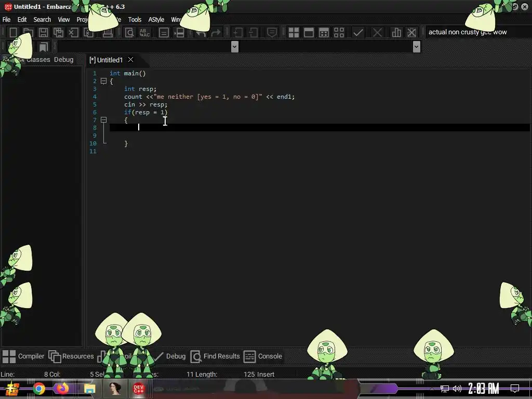Click the Compile and Run icon
The width and height of the screenshot is (532, 399).
coord(324,33)
